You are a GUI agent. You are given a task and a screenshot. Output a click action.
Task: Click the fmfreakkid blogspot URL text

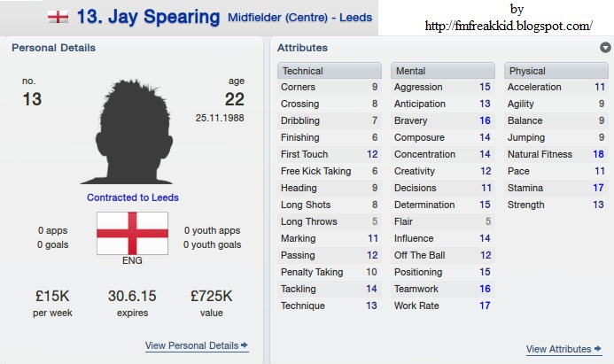coord(509,26)
